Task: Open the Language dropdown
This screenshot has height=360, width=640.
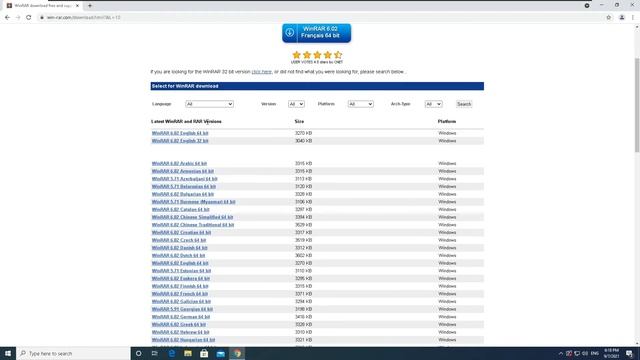Action: point(209,104)
